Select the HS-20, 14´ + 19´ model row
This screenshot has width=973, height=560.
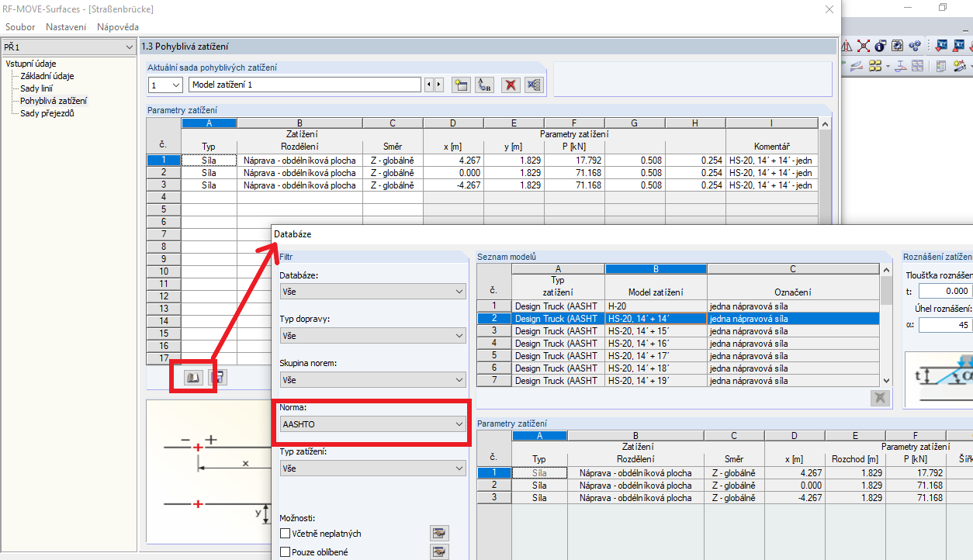pyautogui.click(x=678, y=380)
